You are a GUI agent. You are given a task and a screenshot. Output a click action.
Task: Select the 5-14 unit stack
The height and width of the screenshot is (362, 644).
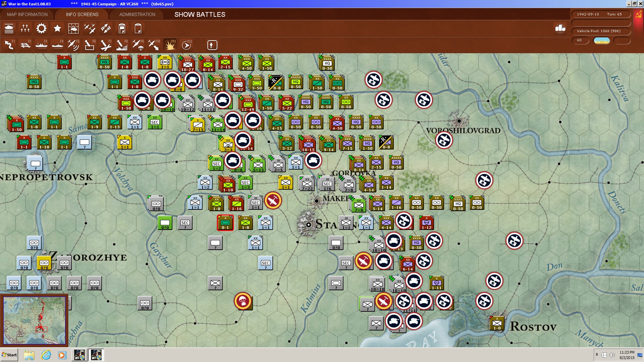pyautogui.click(x=378, y=204)
